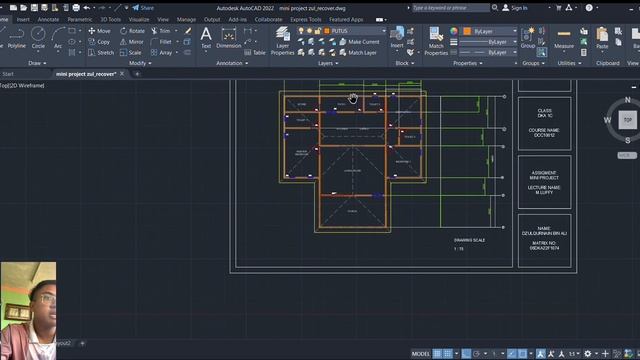
Task: Open the Parametric ribbon tab
Action: point(80,19)
